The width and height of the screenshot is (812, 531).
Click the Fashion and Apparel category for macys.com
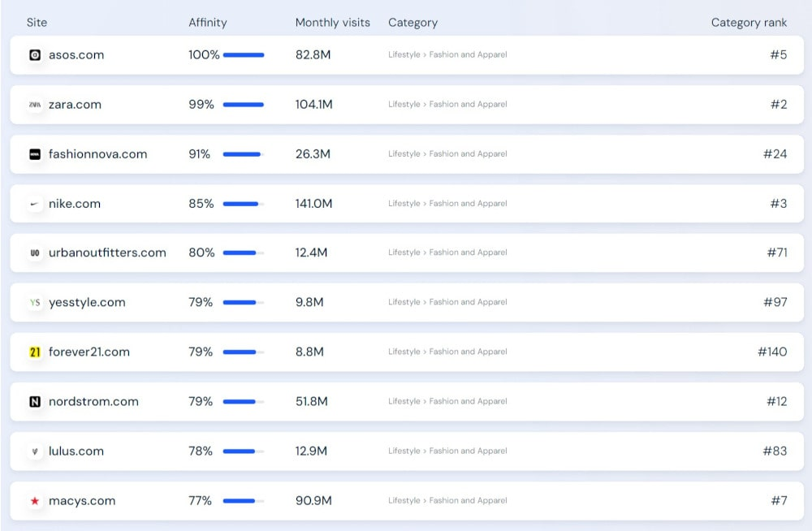469,500
